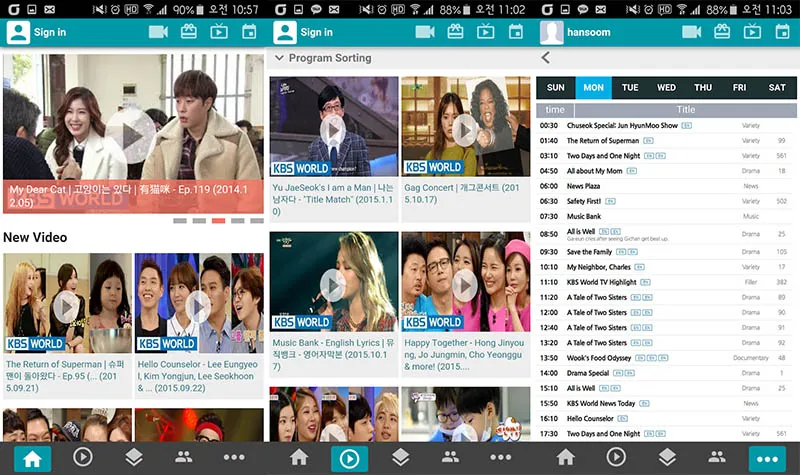Open the calendar icon in first screen header
This screenshot has width=800, height=475.
pos(249,32)
